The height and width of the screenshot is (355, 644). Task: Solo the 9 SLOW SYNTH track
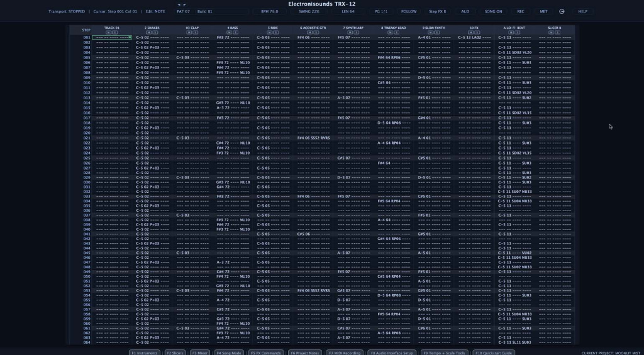pos(436,32)
